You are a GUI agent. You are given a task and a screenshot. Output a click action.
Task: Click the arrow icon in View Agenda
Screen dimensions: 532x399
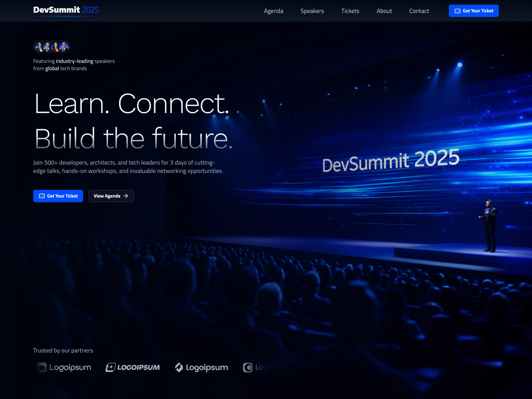(126, 196)
